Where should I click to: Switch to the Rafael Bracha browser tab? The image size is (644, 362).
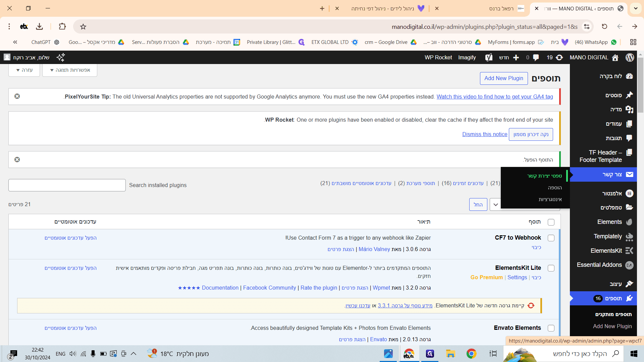click(501, 8)
